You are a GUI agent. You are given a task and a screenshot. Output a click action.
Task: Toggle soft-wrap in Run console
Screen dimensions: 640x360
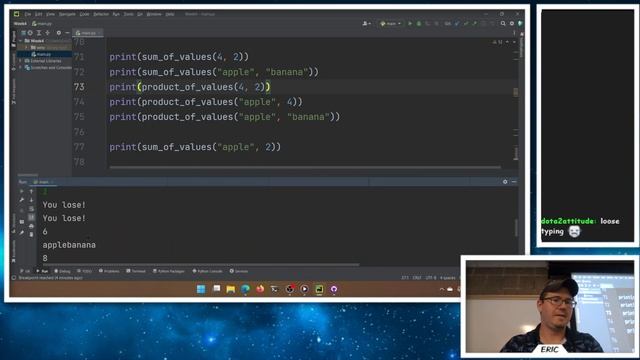[x=31, y=209]
